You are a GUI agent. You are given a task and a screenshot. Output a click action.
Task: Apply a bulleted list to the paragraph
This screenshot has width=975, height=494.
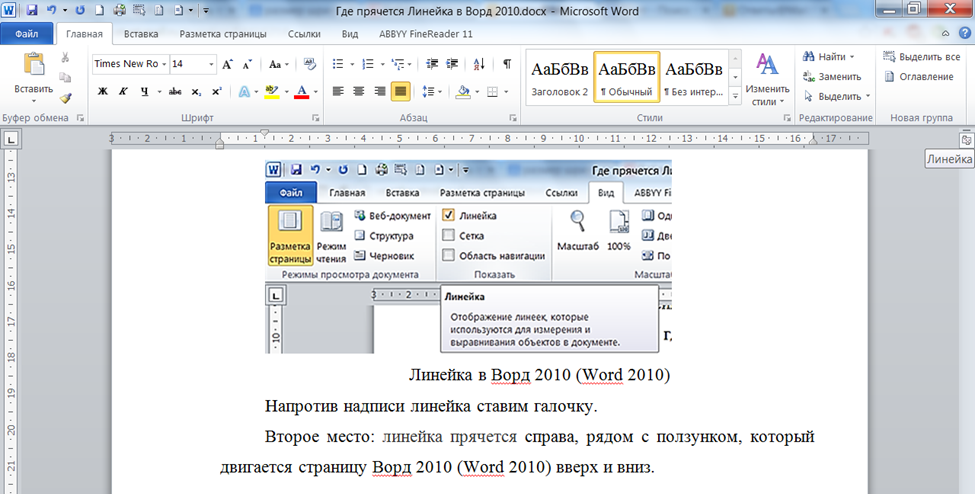pos(338,64)
